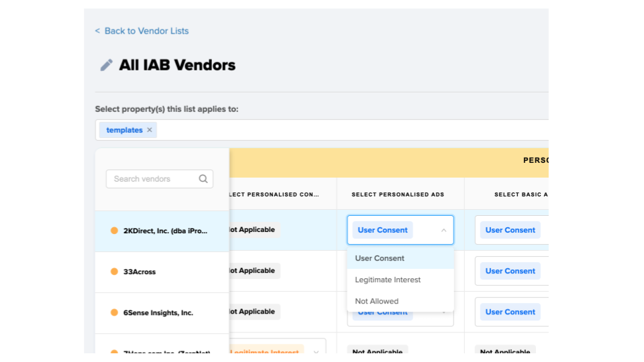The image size is (644, 362).
Task: Click Not Applicable in 33Across row
Action: click(x=254, y=270)
